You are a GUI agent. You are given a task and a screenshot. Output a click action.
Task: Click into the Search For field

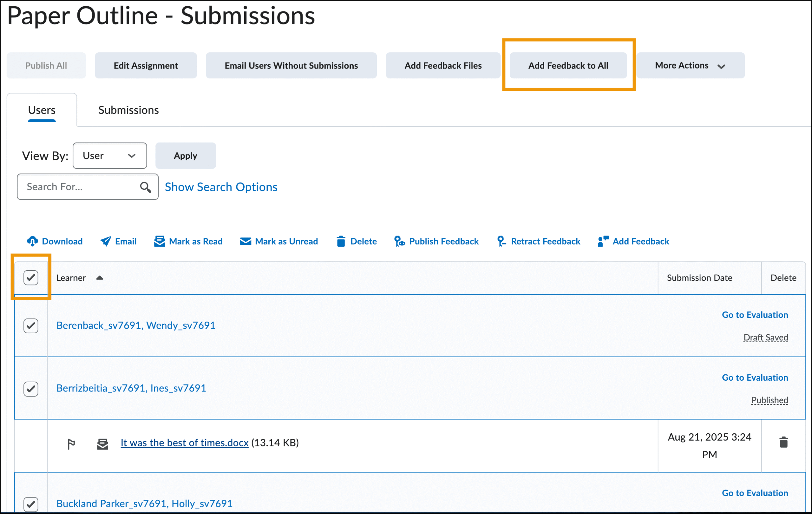click(x=79, y=187)
